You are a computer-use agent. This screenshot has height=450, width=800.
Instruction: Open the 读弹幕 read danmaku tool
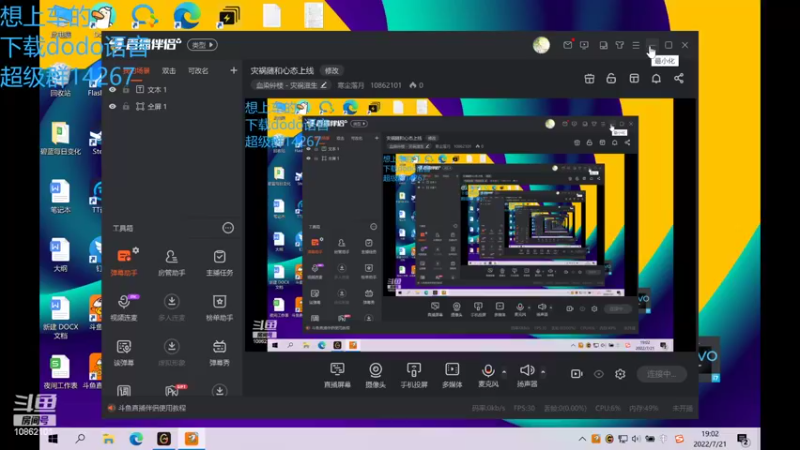click(124, 353)
